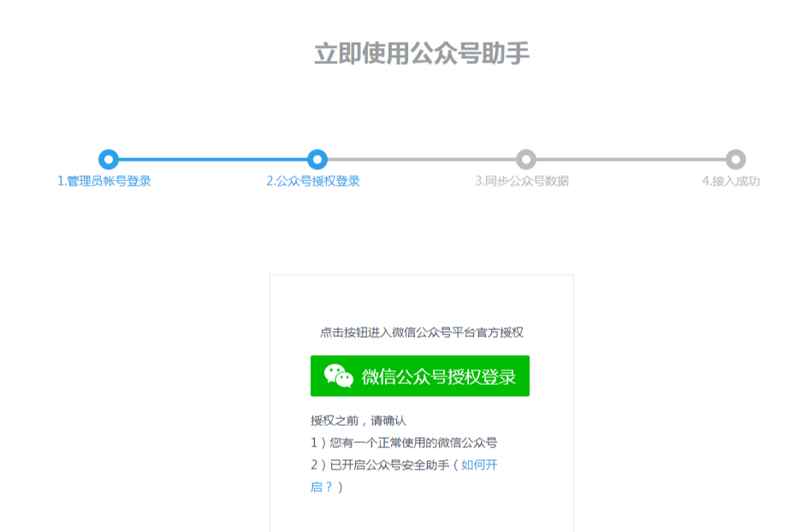Click requirement 1 about 正常使用的微信公众号
Viewport: 812px width, 532px height.
point(404,443)
